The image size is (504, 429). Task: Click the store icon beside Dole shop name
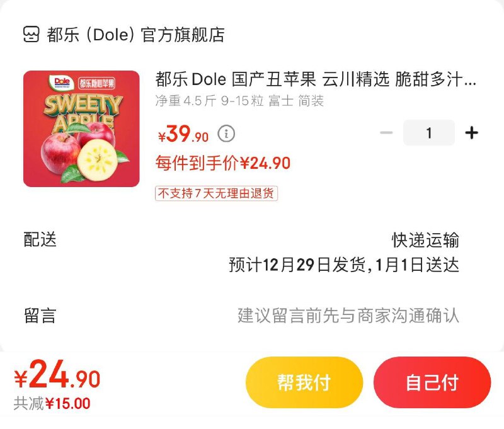tap(31, 34)
